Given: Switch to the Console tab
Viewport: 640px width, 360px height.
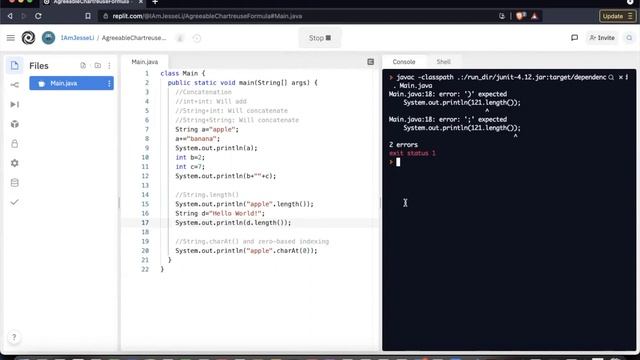Looking at the screenshot, I should click(x=404, y=62).
